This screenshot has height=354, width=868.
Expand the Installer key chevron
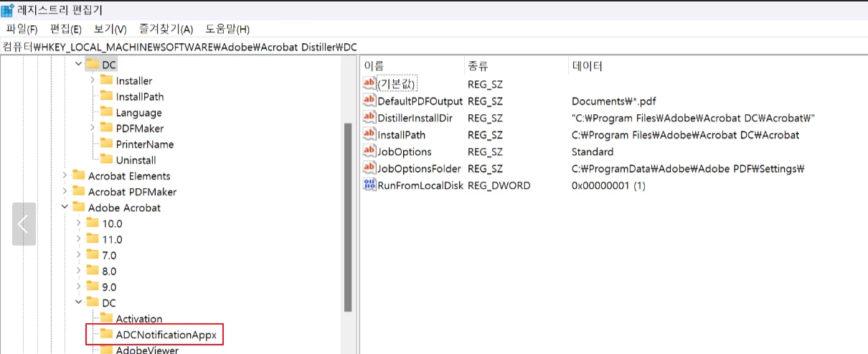92,80
